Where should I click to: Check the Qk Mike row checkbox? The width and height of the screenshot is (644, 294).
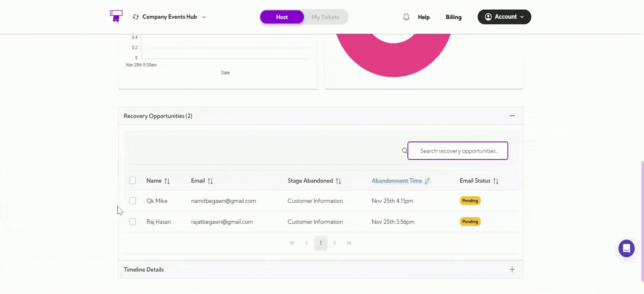pyautogui.click(x=132, y=201)
